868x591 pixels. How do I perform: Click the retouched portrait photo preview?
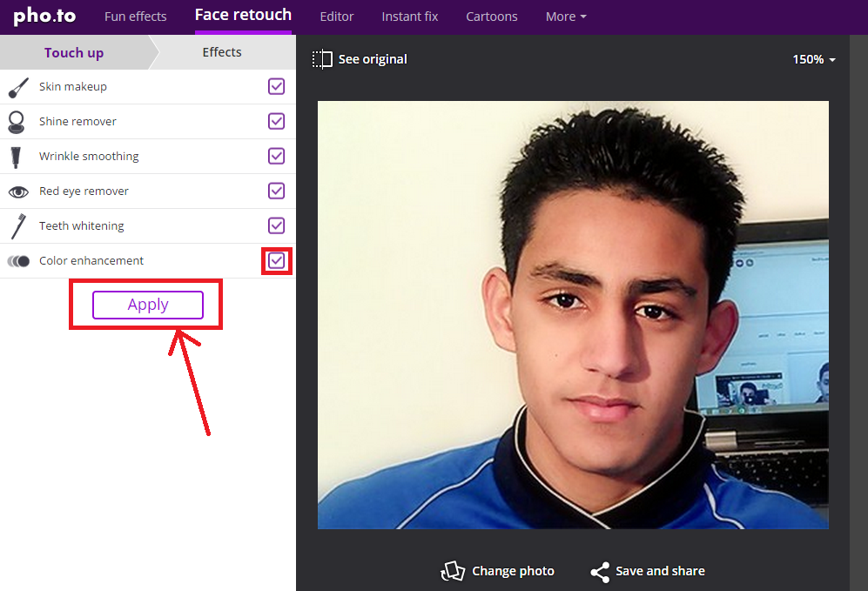click(x=573, y=315)
